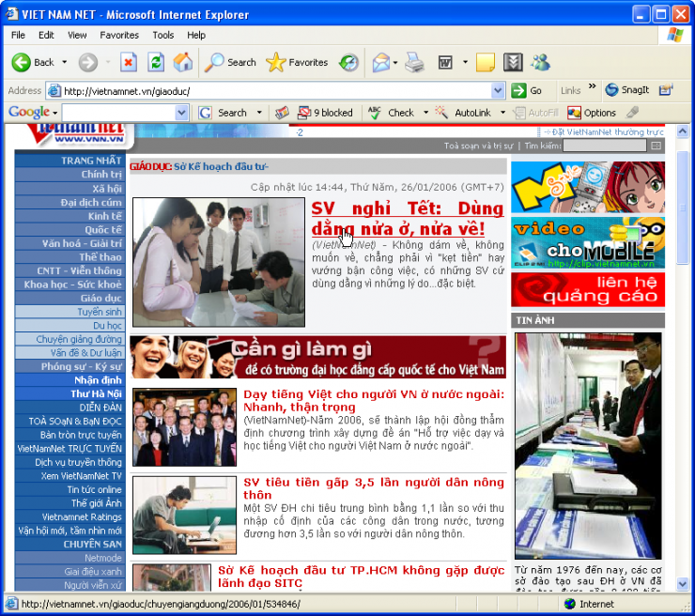Open the yellow Discuss note icon
This screenshot has height=616, width=695.
(486, 62)
